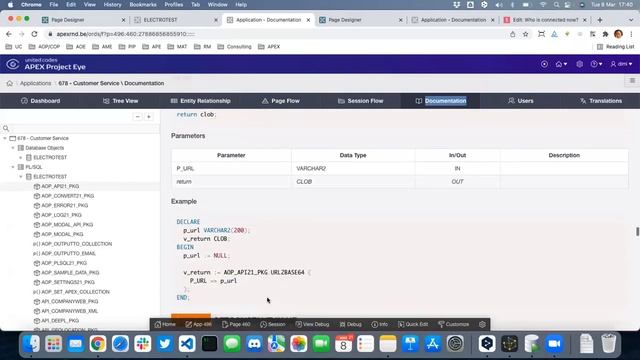Click the breadcrumb home icon

10,83
